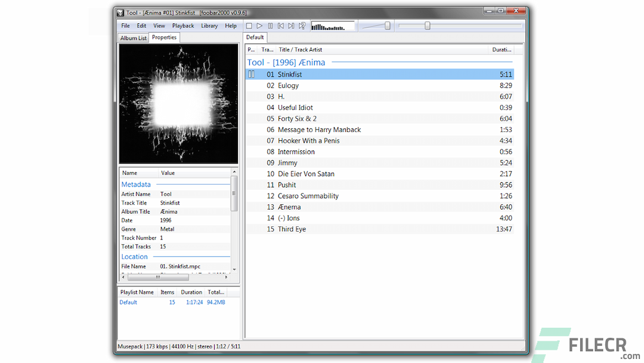Click the spectrum visualization in toolbar
Image resolution: width=644 pixels, height=363 pixels.
click(x=332, y=26)
